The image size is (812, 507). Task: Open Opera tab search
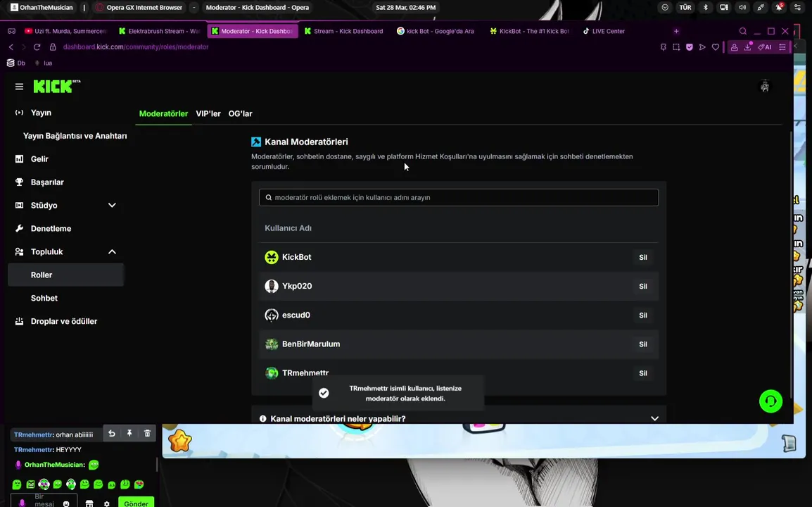click(x=742, y=31)
